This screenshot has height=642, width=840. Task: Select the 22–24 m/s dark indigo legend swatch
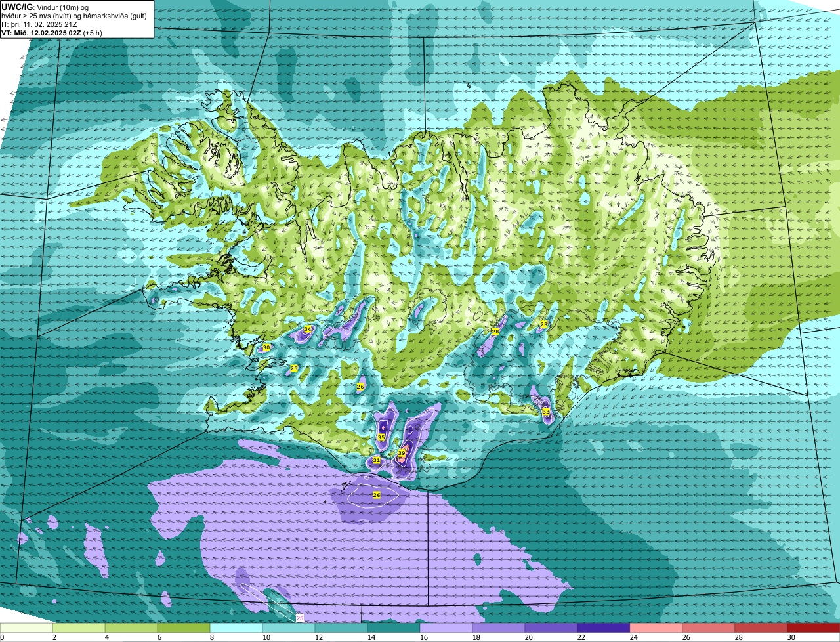(604, 628)
